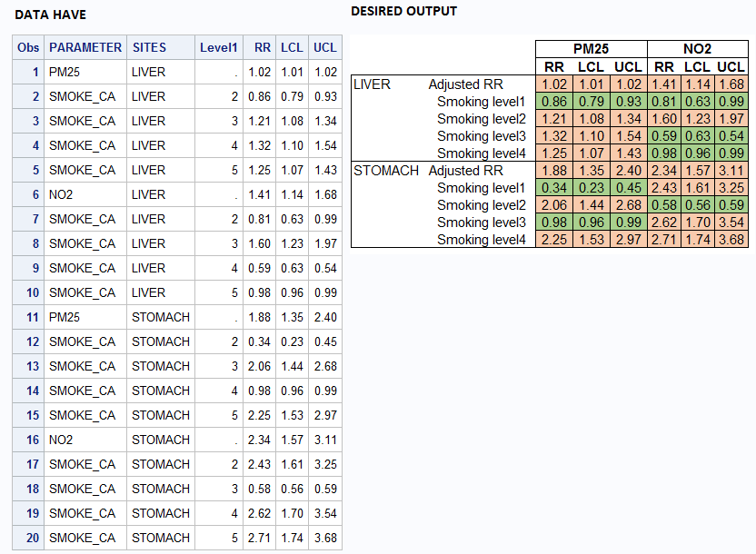Click the green 0.34 cell in output table

[x=553, y=188]
